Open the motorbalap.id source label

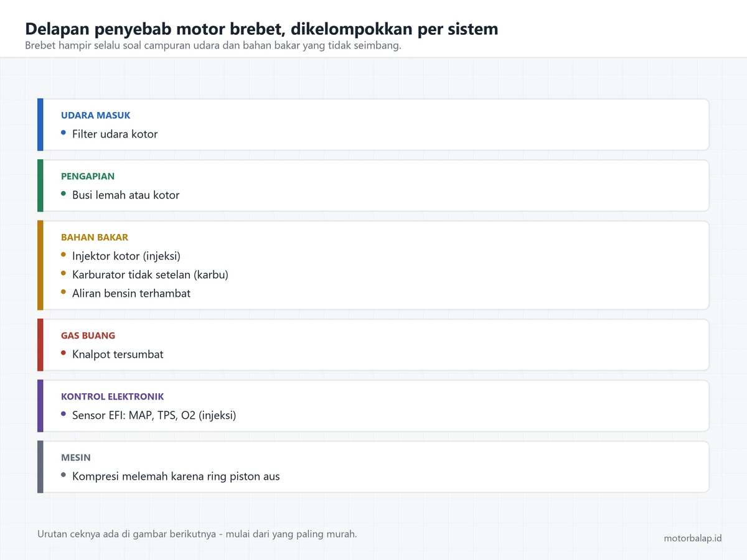pyautogui.click(x=693, y=538)
